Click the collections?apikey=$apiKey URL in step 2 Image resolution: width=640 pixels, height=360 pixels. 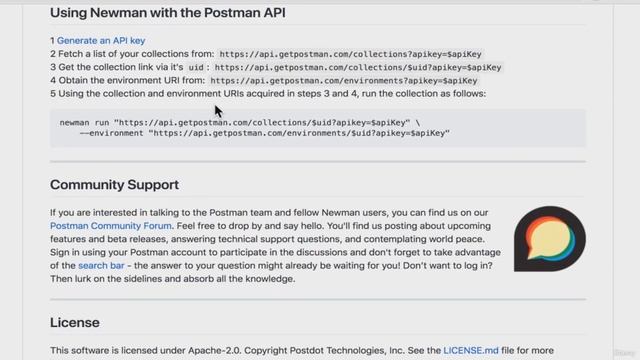(350, 54)
